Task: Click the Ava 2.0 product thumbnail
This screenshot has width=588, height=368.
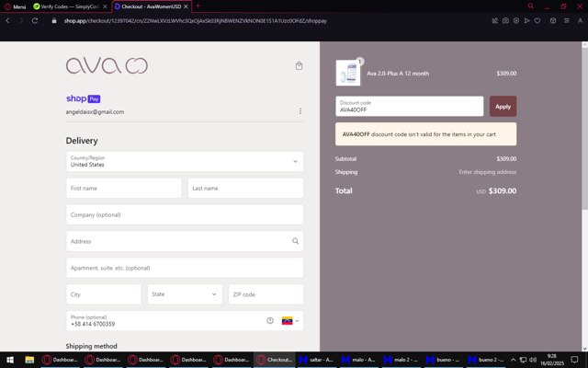Action: pyautogui.click(x=348, y=73)
